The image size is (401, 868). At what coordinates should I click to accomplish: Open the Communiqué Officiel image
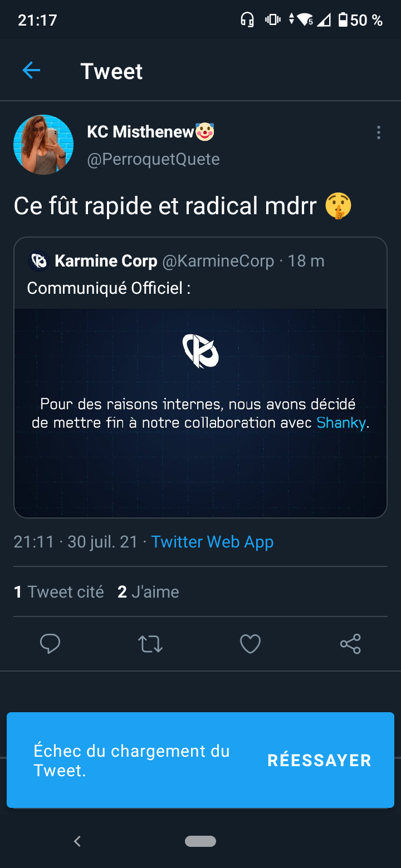[x=200, y=413]
